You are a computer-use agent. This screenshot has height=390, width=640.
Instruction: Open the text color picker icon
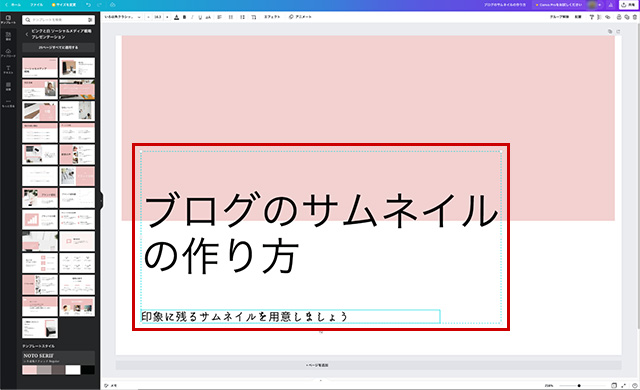coord(176,17)
